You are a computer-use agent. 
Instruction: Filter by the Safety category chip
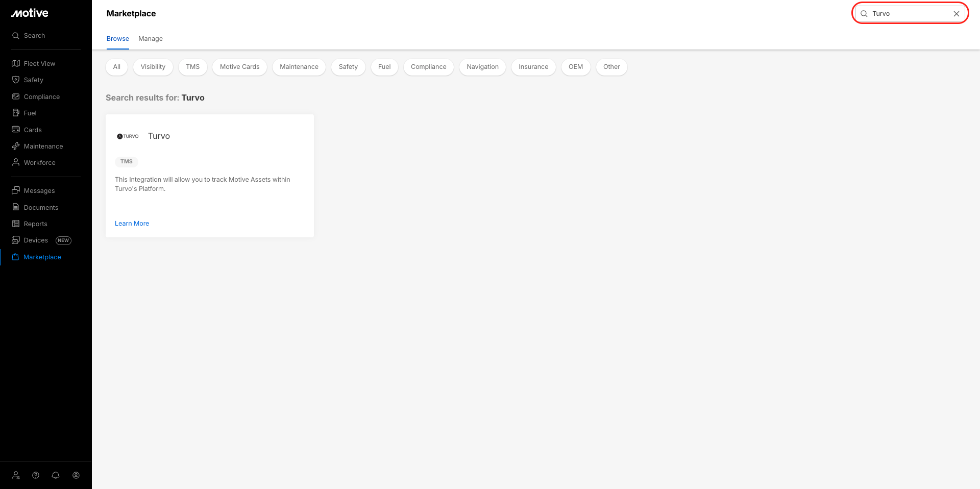348,67
